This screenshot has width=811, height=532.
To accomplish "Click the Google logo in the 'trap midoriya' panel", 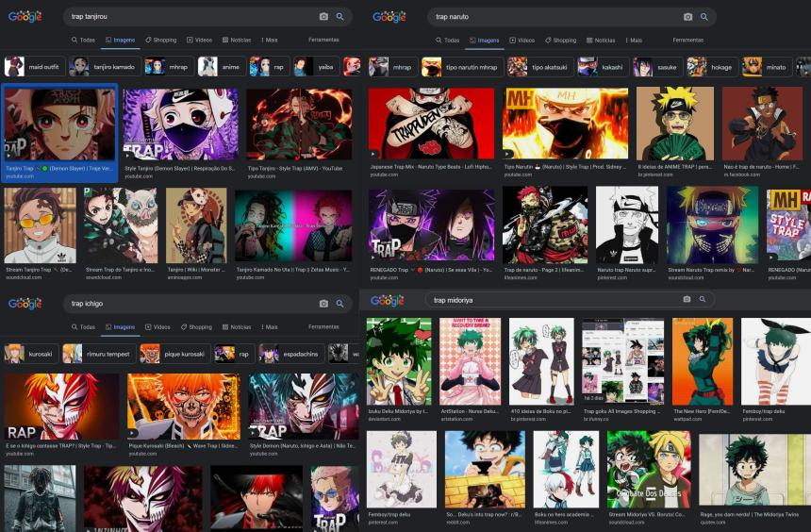I will [388, 300].
